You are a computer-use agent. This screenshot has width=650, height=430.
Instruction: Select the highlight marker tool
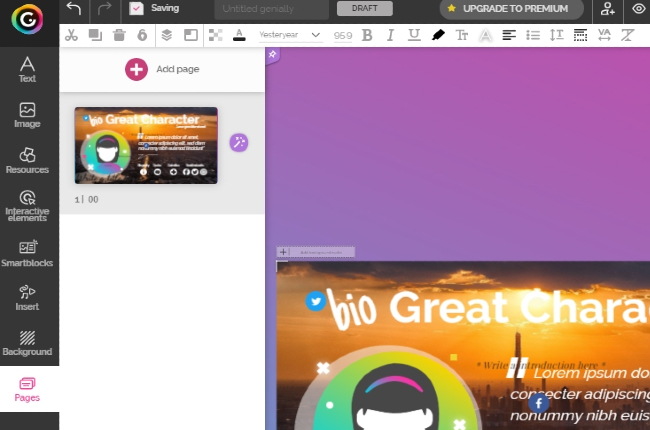[x=438, y=35]
